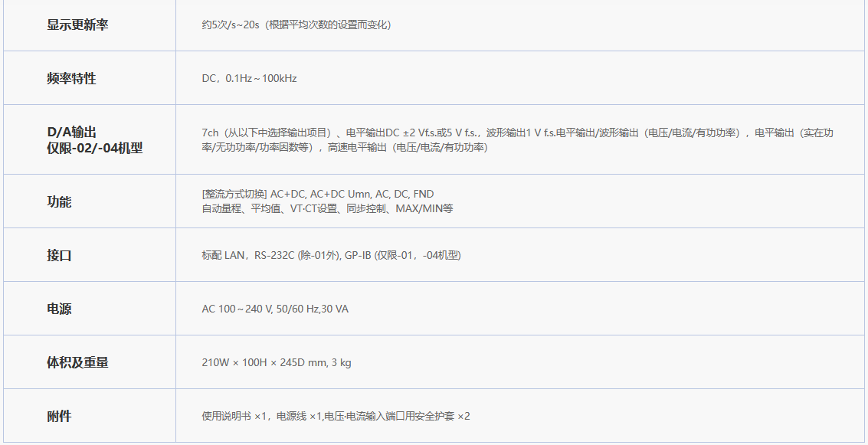Select the DC, 0.1Hz~100kHz frequency text
Screen dimensions: 868x445
click(249, 79)
